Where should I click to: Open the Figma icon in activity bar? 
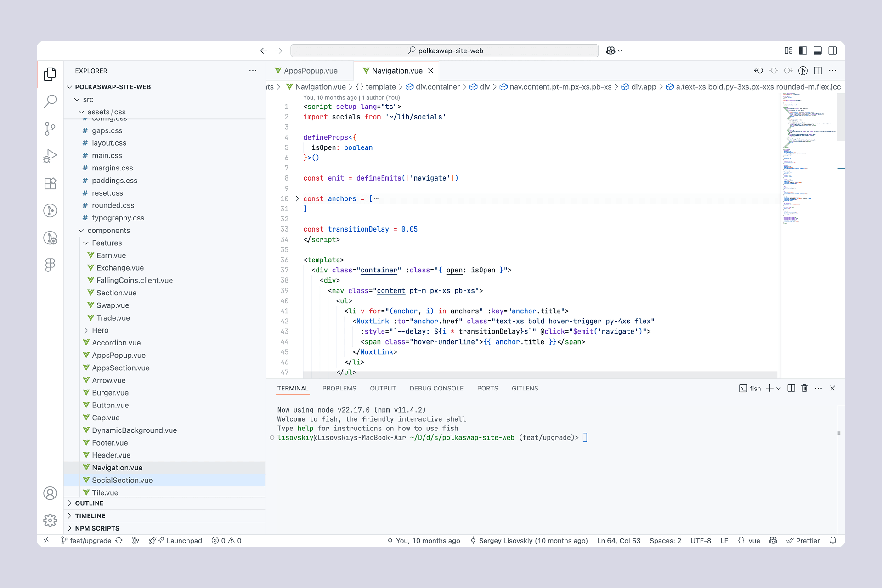pos(50,265)
